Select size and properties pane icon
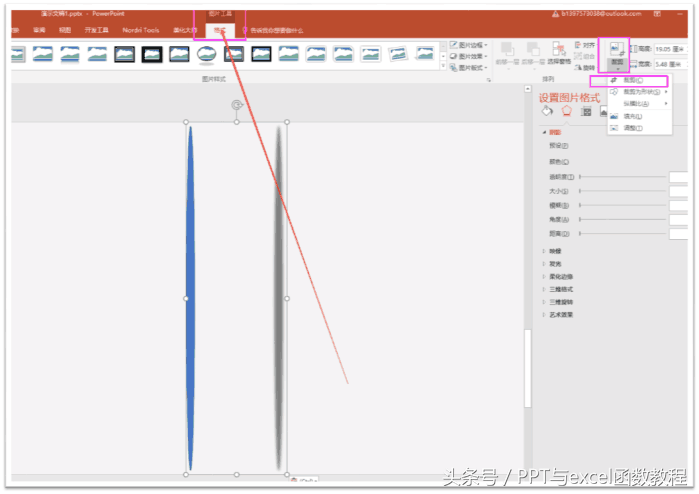Image resolution: width=699 pixels, height=494 pixels. (586, 111)
